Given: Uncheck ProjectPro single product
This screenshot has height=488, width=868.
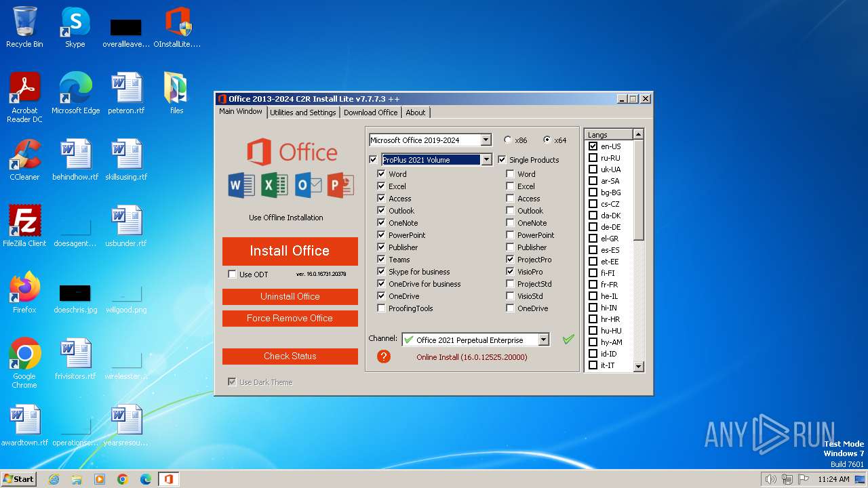Looking at the screenshot, I should point(510,260).
